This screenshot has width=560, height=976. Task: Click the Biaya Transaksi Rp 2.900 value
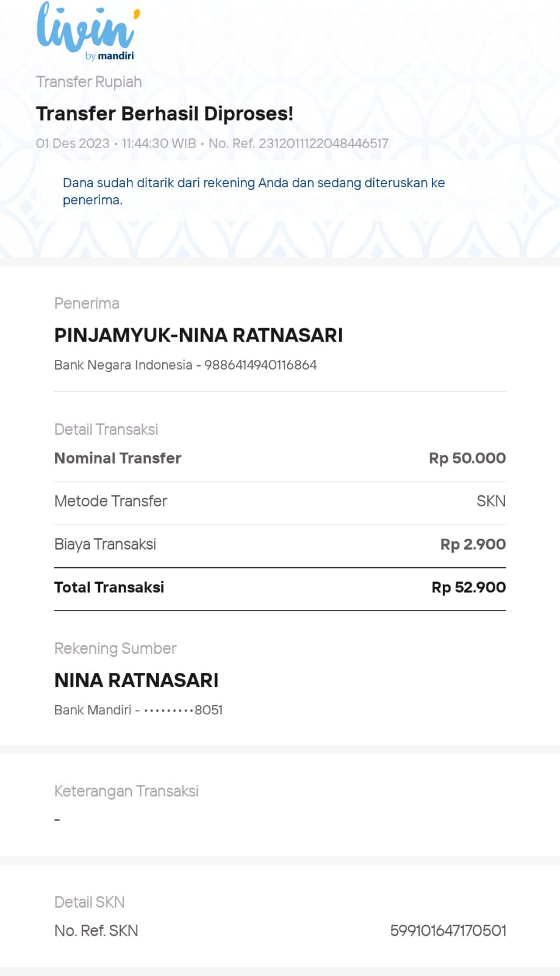473,544
